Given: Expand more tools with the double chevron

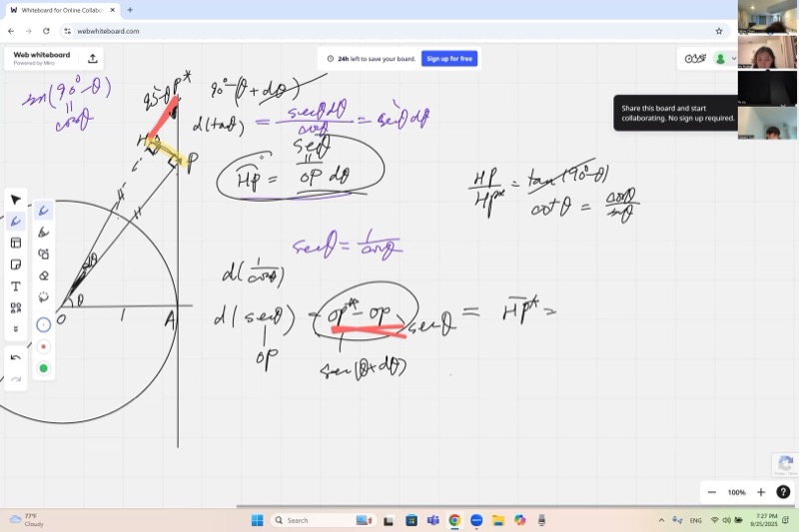Looking at the screenshot, I should (x=16, y=329).
